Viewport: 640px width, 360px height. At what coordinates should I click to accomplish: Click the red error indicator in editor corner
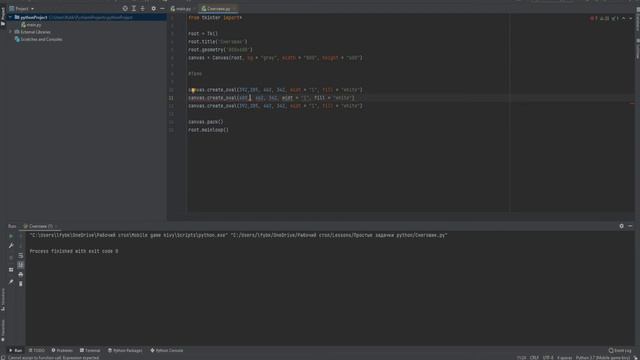click(593, 18)
